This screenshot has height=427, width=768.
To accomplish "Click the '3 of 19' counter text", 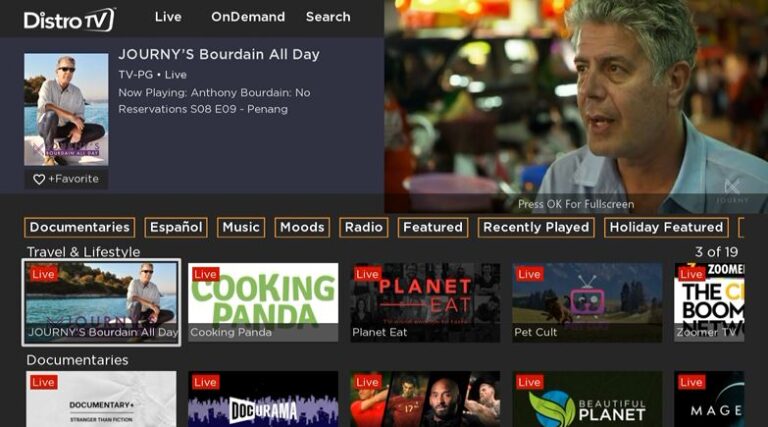I will tap(716, 252).
